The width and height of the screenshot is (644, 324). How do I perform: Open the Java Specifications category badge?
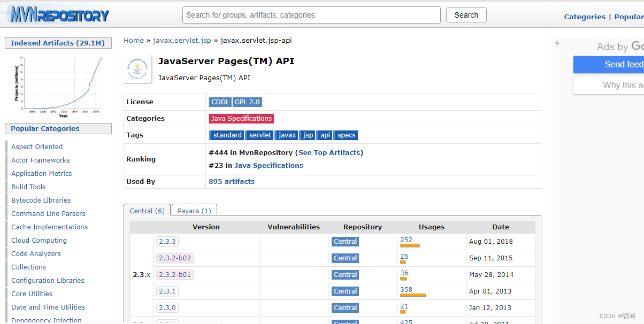(241, 119)
